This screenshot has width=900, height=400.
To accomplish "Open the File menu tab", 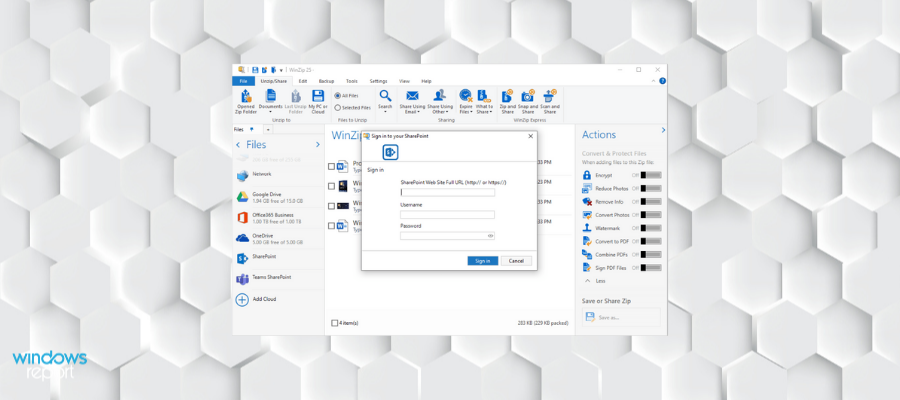I will [x=243, y=81].
